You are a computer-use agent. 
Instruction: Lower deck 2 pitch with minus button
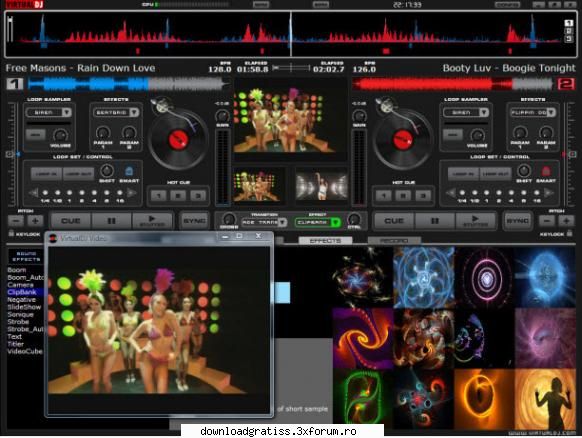pos(547,221)
